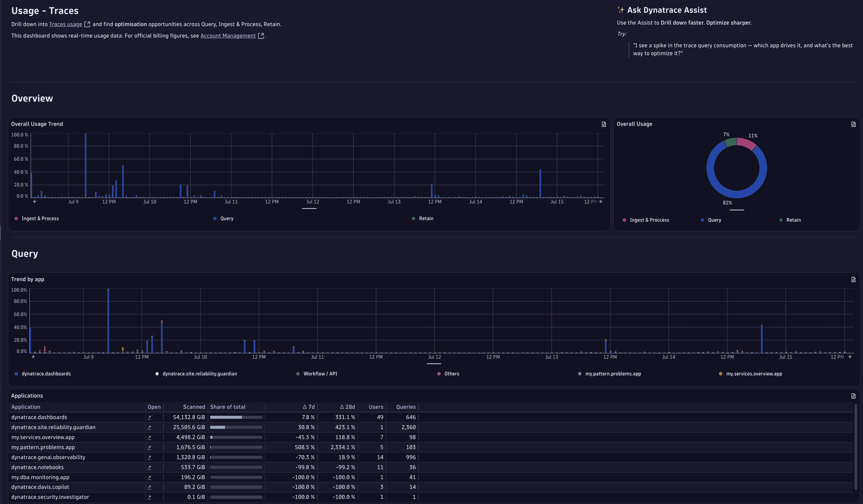Click the external link icon beside Account Management

pyautogui.click(x=261, y=35)
